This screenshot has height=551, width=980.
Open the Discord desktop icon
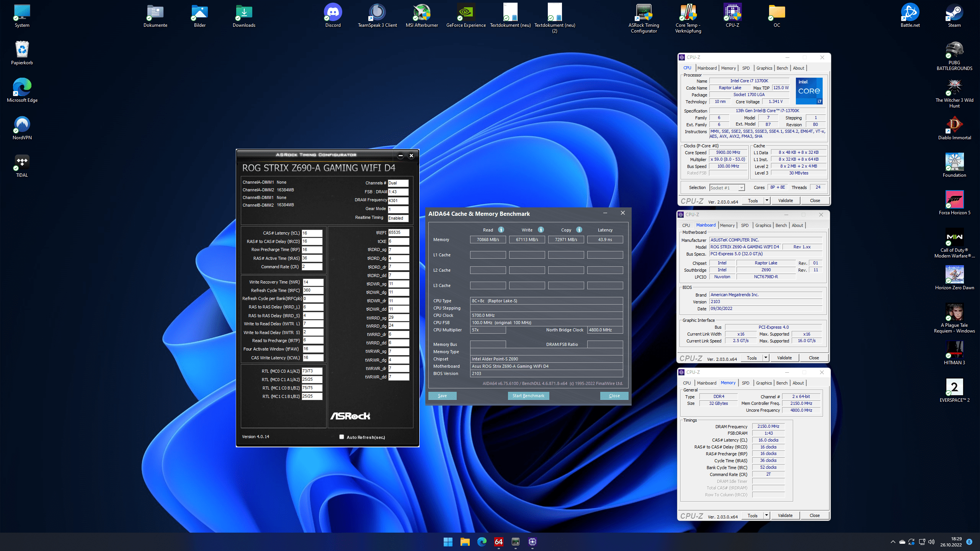pyautogui.click(x=333, y=16)
